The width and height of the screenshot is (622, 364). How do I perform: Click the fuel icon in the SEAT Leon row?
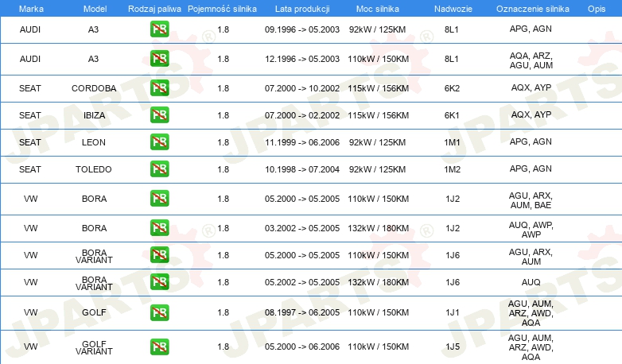[x=159, y=141]
